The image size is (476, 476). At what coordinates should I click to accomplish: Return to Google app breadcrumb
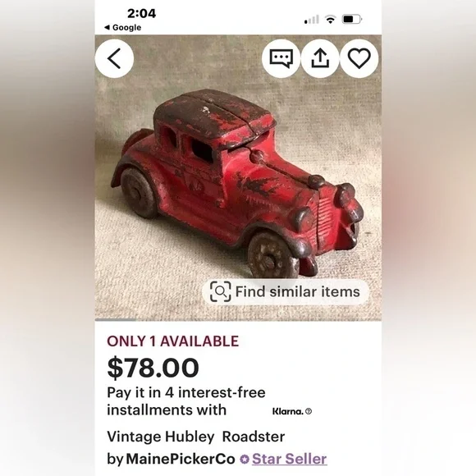point(122,27)
